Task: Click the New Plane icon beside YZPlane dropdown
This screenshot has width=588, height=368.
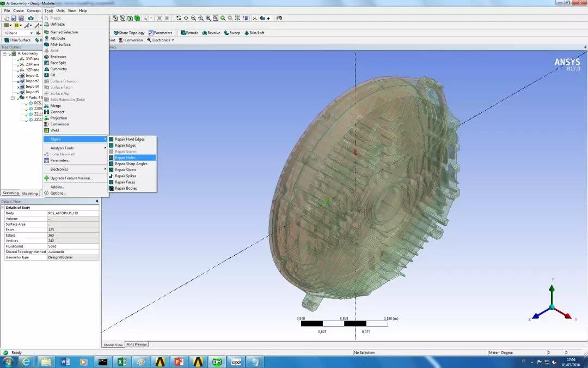Action: tap(38, 33)
